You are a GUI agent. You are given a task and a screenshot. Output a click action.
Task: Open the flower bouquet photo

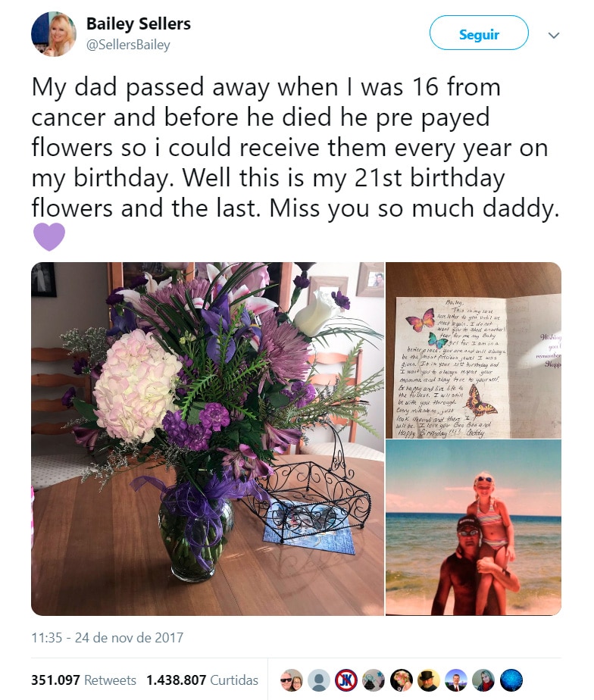pos(208,439)
